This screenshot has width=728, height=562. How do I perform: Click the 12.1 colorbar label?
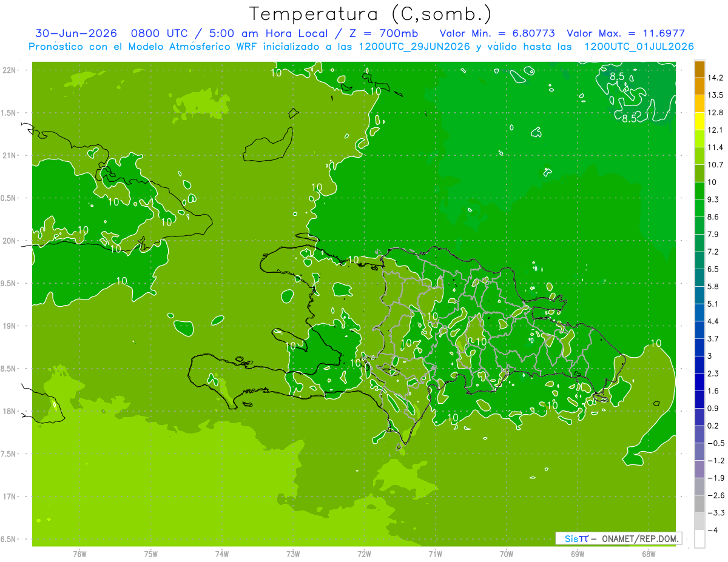coord(715,130)
